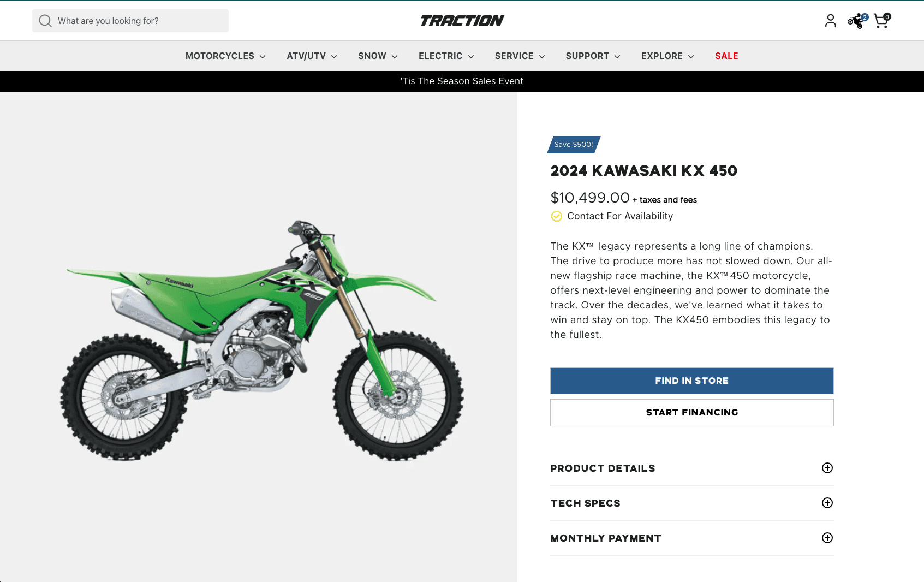Click the search magnifier icon

click(x=45, y=21)
